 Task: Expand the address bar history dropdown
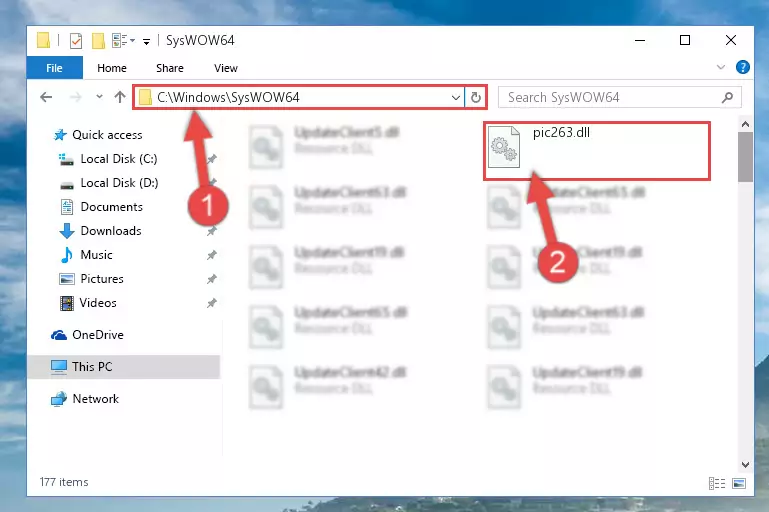[x=456, y=98]
